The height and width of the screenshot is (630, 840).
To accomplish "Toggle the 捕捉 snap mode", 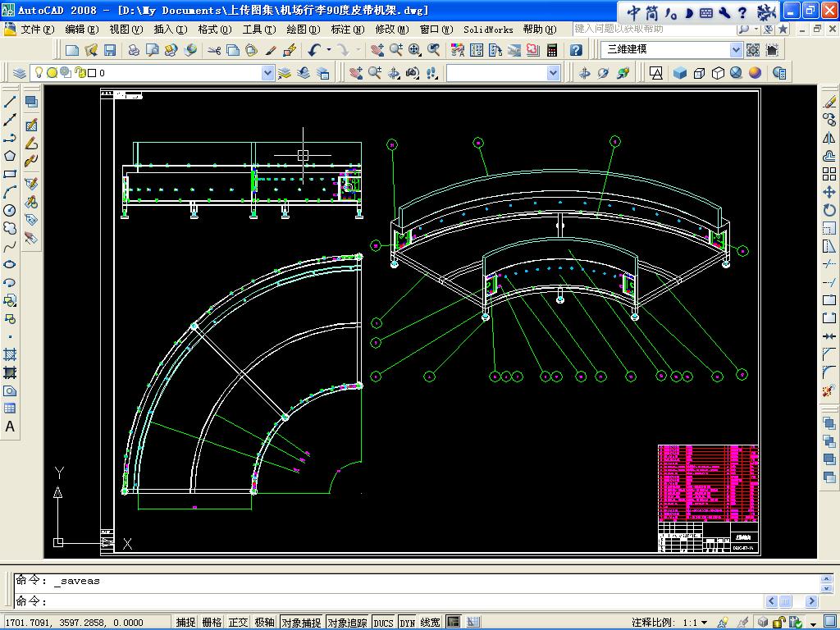I will click(x=185, y=623).
